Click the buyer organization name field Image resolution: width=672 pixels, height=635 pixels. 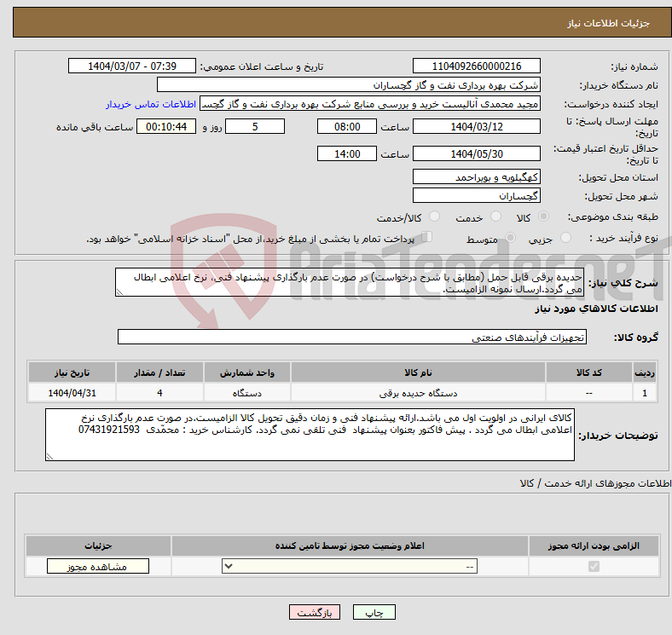click(349, 85)
